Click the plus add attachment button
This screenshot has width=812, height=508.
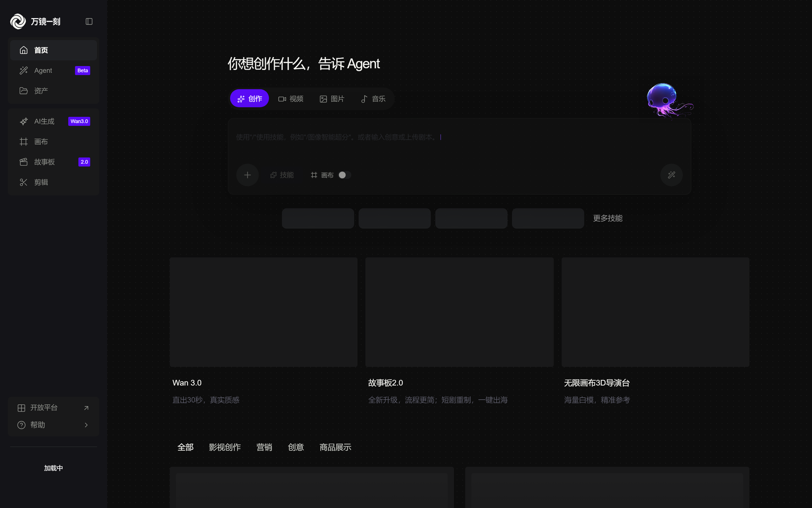247,175
